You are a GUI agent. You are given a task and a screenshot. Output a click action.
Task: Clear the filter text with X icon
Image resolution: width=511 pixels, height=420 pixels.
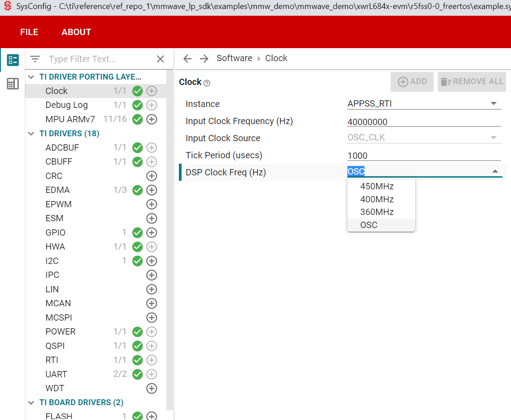click(x=160, y=59)
